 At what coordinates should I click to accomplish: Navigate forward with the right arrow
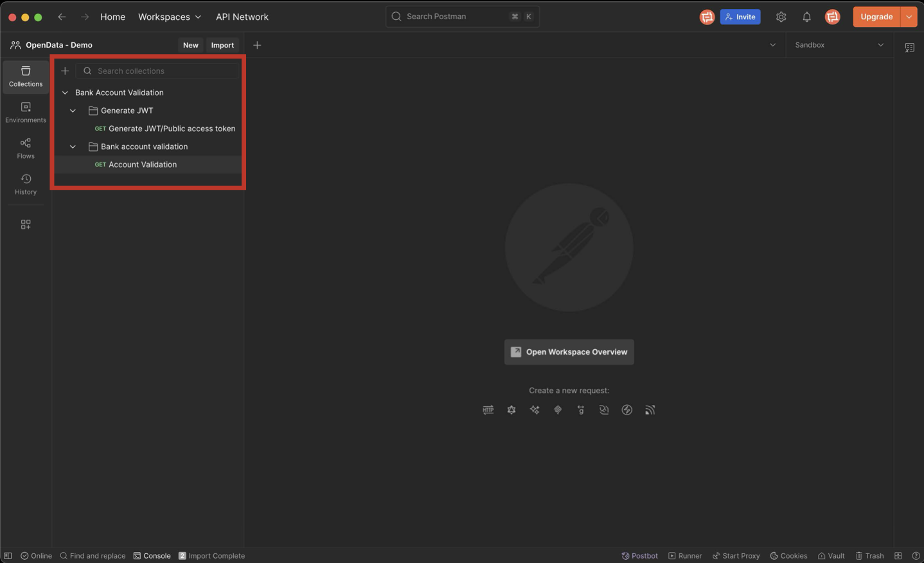85,17
